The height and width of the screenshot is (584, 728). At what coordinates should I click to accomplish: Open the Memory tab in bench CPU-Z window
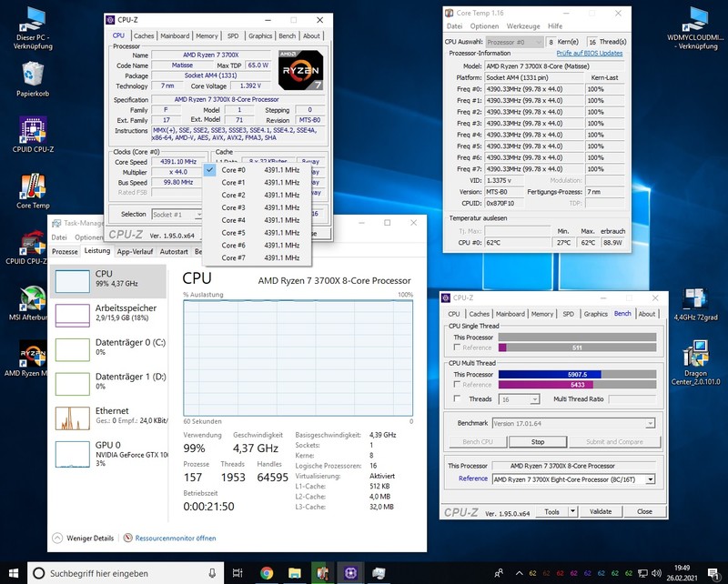coord(541,314)
